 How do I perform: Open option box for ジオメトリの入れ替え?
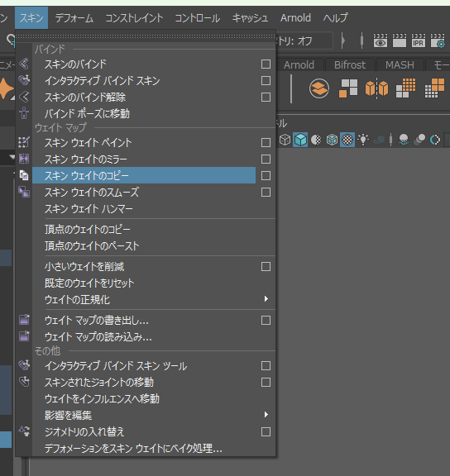coord(266,431)
